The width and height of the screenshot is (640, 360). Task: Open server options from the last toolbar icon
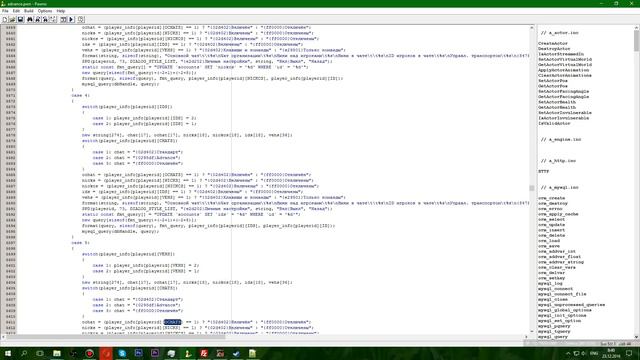[81, 19]
